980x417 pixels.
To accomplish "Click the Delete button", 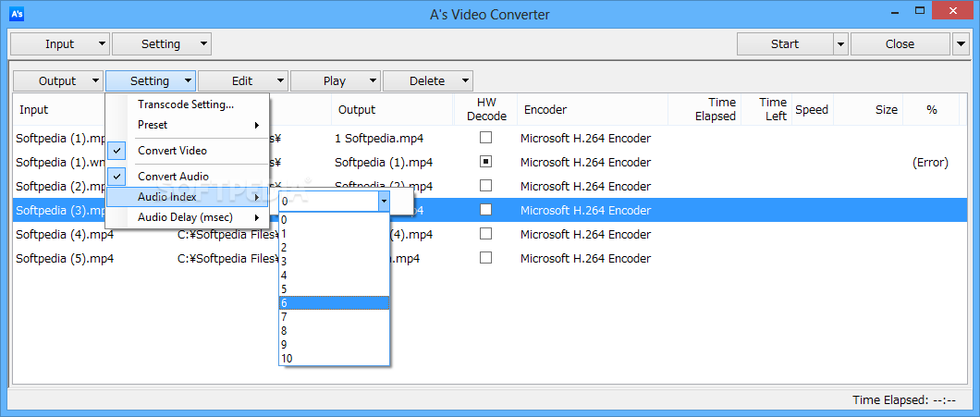I will coord(427,80).
